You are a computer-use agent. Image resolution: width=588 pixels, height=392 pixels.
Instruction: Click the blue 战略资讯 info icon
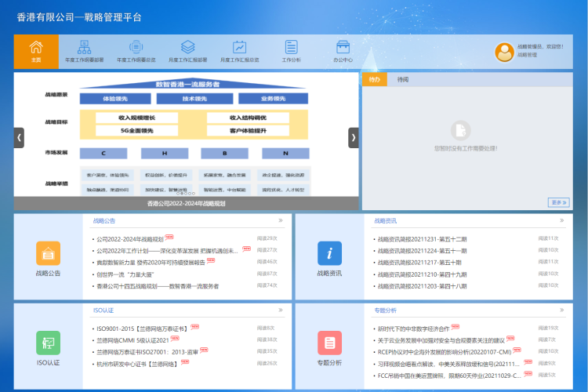click(329, 254)
